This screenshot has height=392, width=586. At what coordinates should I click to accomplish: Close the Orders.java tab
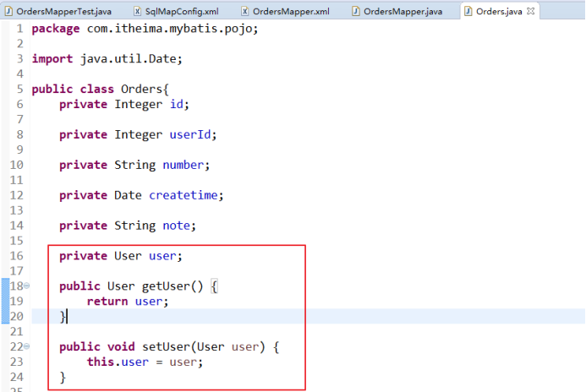coord(531,11)
